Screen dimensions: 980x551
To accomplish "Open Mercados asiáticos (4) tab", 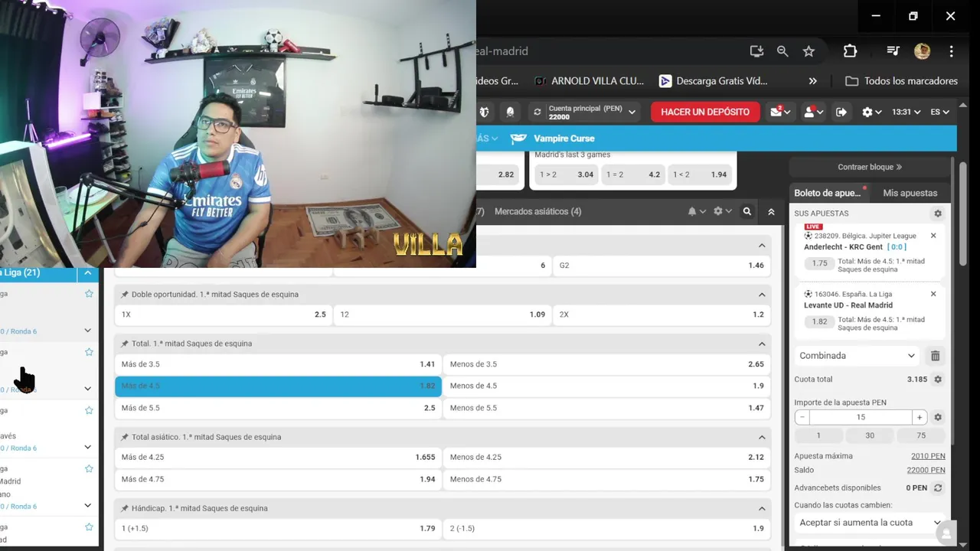I will [537, 211].
